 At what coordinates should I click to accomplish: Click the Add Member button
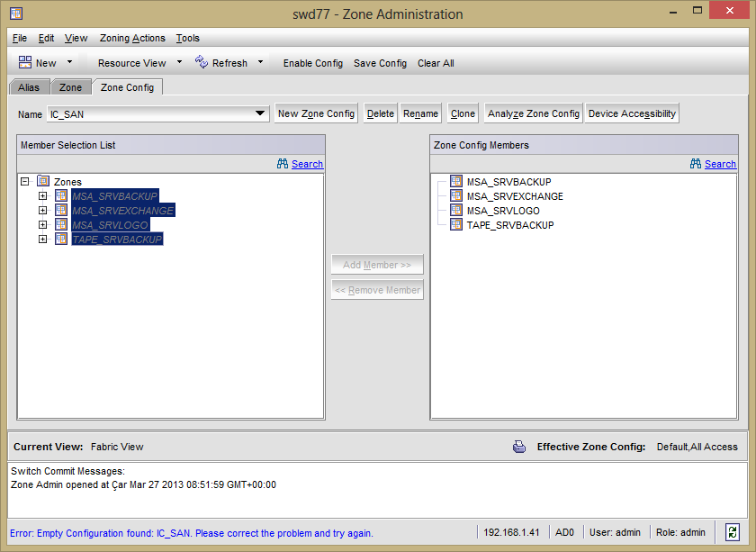[377, 265]
